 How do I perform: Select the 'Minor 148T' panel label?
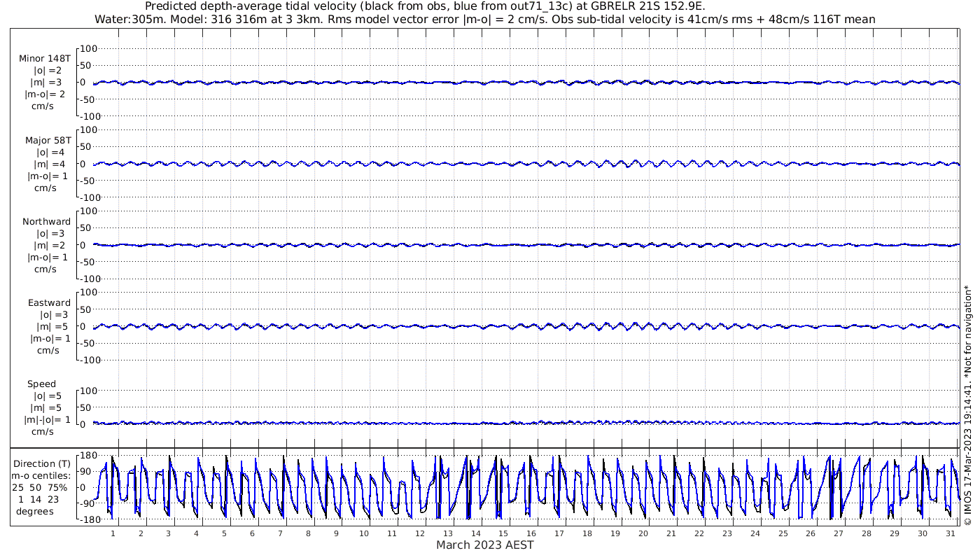45,58
